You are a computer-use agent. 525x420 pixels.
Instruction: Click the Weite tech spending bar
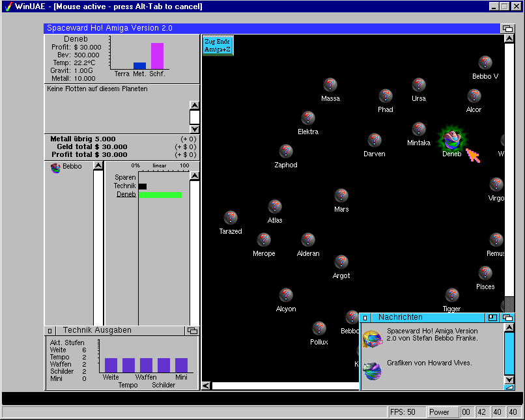111,365
